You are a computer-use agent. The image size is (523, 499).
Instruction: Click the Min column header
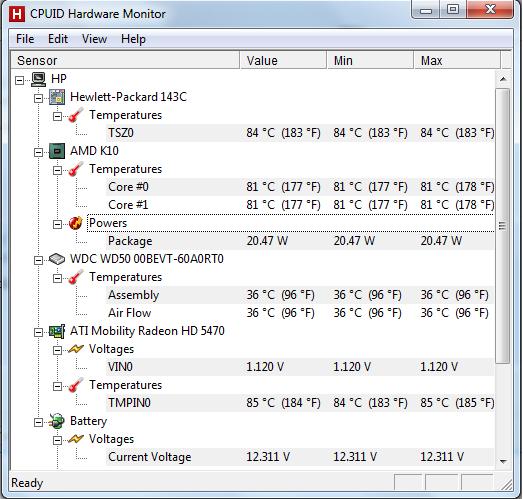pyautogui.click(x=370, y=60)
